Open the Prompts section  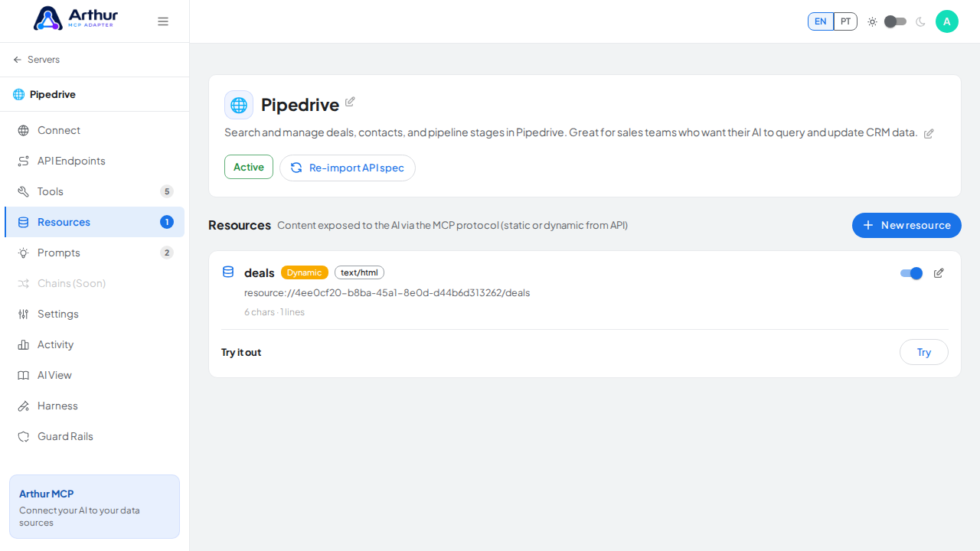click(95, 253)
